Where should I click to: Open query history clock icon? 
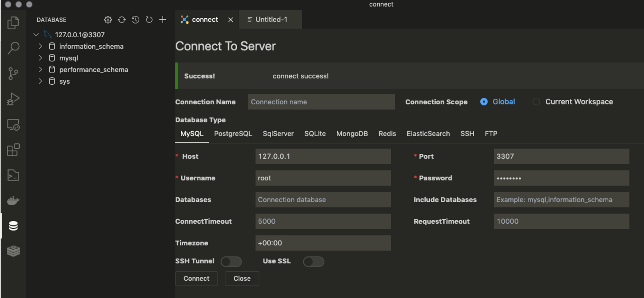[x=135, y=20]
